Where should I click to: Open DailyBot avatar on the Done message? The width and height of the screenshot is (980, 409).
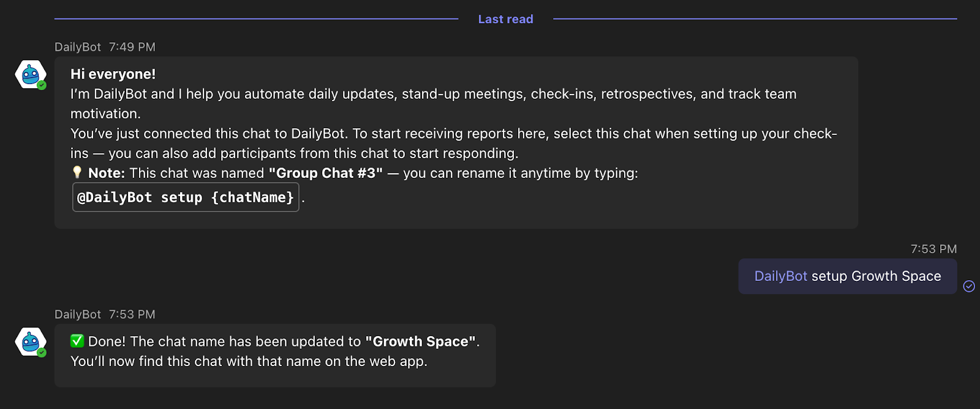coord(31,342)
